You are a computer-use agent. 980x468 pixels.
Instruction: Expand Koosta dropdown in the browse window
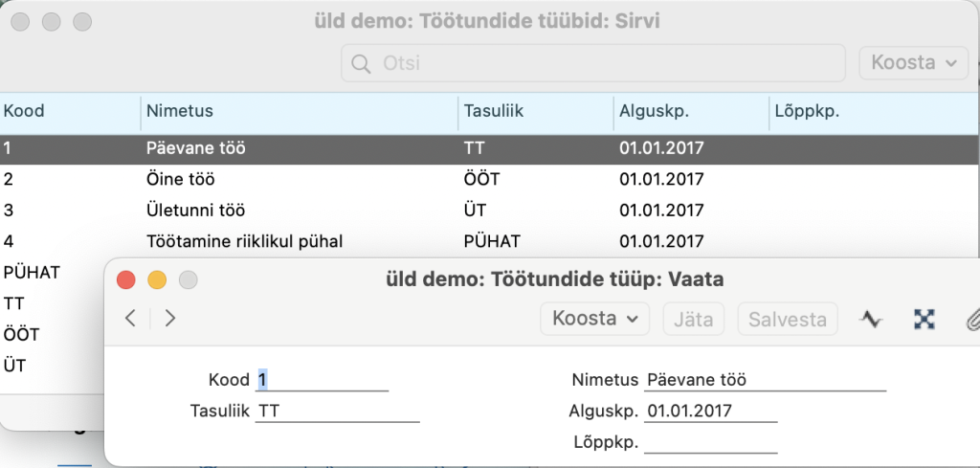pyautogui.click(x=912, y=63)
